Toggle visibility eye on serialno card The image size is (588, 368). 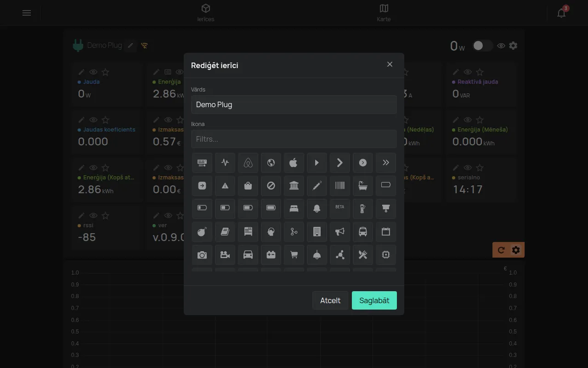point(468,168)
